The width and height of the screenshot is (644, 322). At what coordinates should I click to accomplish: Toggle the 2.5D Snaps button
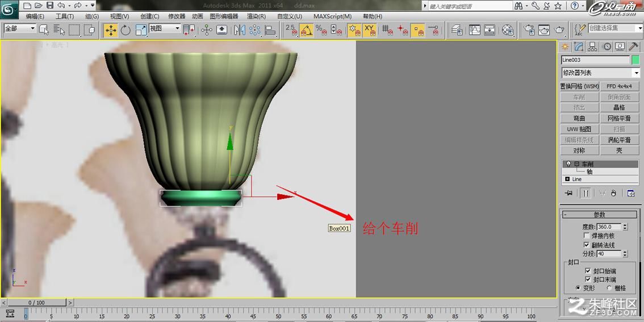coord(291,30)
